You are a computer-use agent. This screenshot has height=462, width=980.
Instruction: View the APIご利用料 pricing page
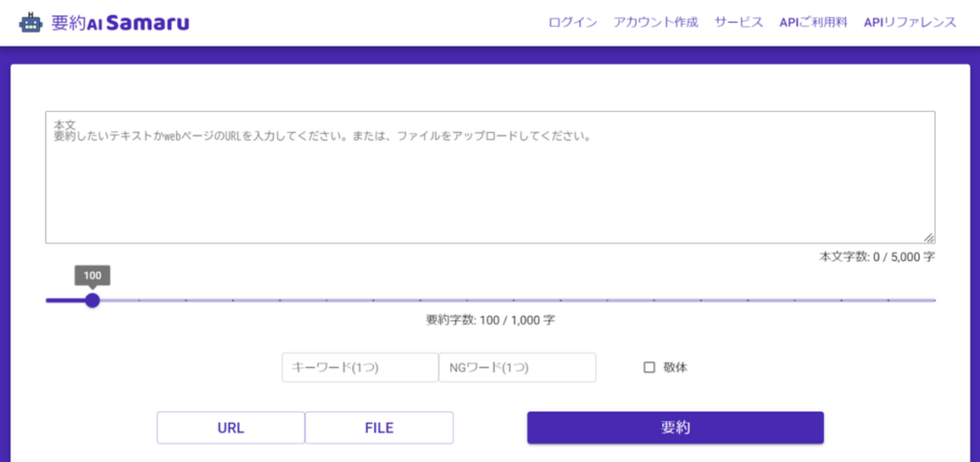pyautogui.click(x=813, y=23)
